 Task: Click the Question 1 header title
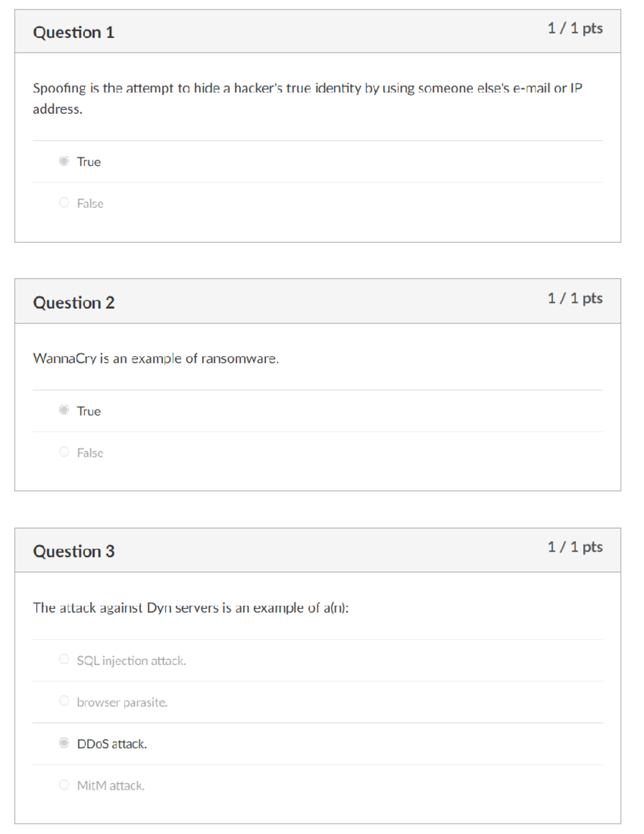tap(74, 32)
